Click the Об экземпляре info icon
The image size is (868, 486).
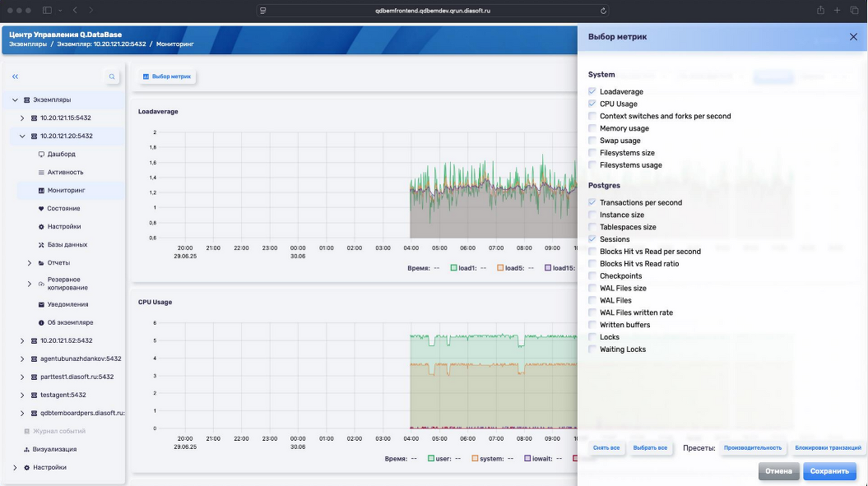(41, 322)
